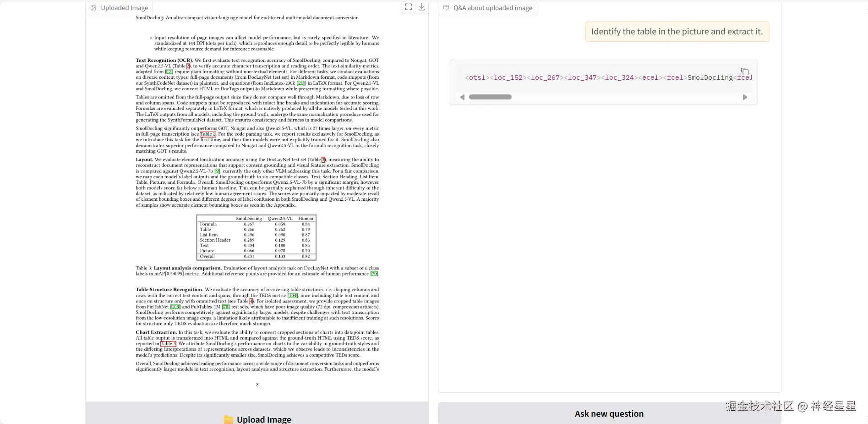Click the red-boxed Table 2 reference

pyautogui.click(x=207, y=134)
